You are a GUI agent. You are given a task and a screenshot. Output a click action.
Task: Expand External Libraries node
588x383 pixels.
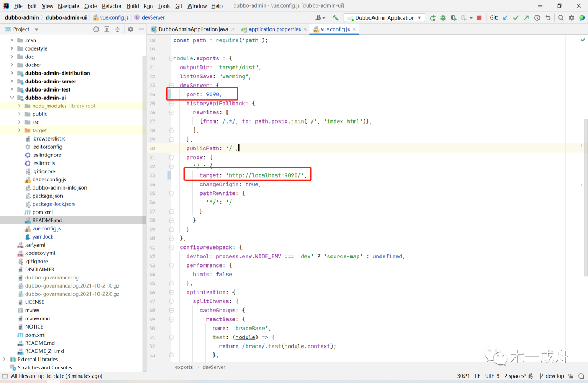4,359
